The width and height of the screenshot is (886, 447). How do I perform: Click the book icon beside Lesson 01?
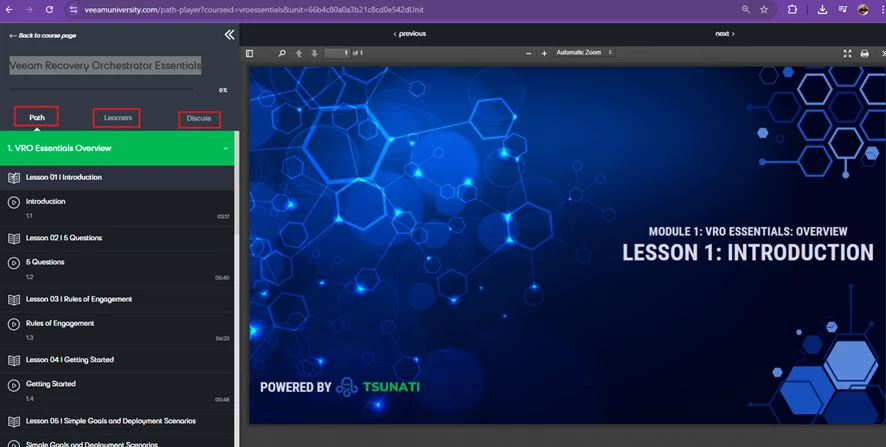click(14, 177)
